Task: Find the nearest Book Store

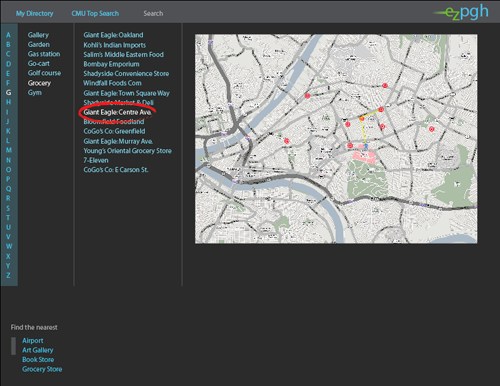Action: (38, 360)
